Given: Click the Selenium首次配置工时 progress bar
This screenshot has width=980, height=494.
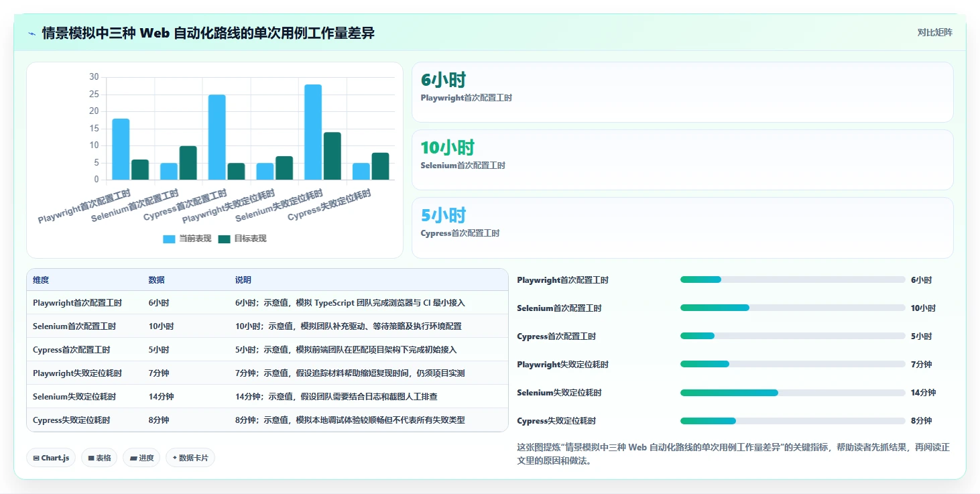Looking at the screenshot, I should (x=792, y=308).
